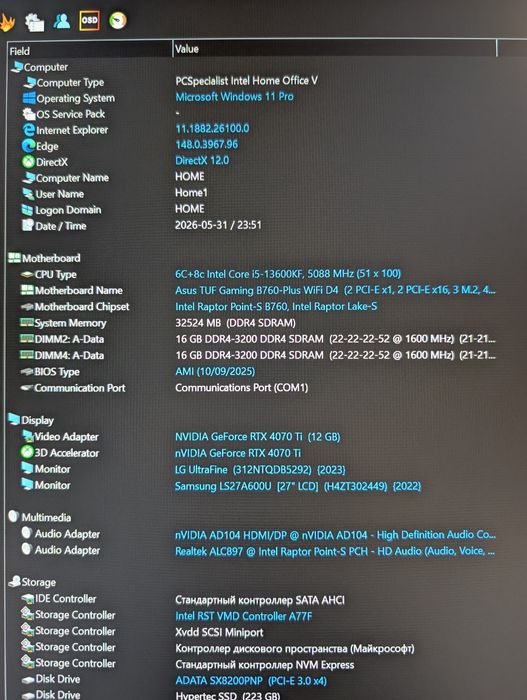This screenshot has width=527, height=700.
Task: Click the Motherboard section icon
Action: click(x=14, y=258)
